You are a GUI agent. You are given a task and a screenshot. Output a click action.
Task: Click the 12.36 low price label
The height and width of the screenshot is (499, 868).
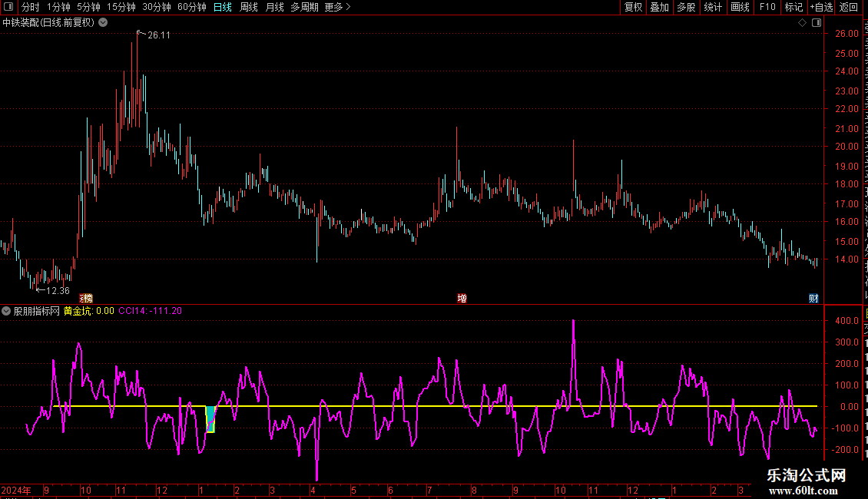pos(58,290)
